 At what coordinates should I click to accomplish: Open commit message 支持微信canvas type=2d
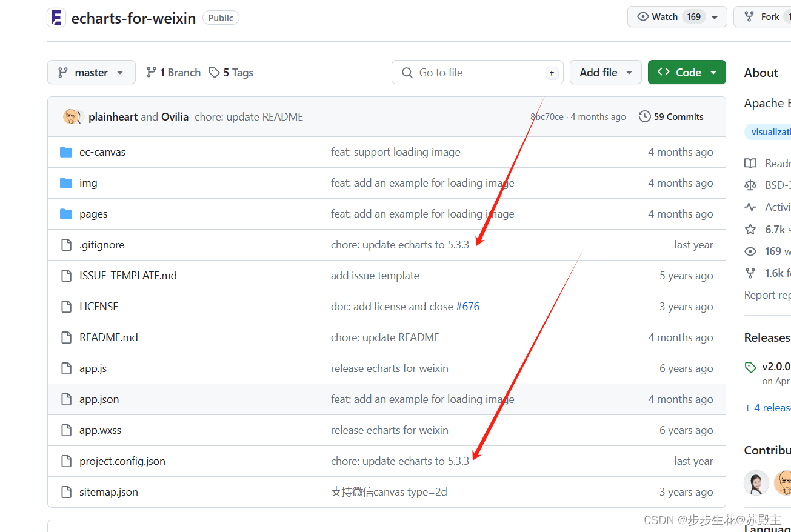click(x=389, y=492)
